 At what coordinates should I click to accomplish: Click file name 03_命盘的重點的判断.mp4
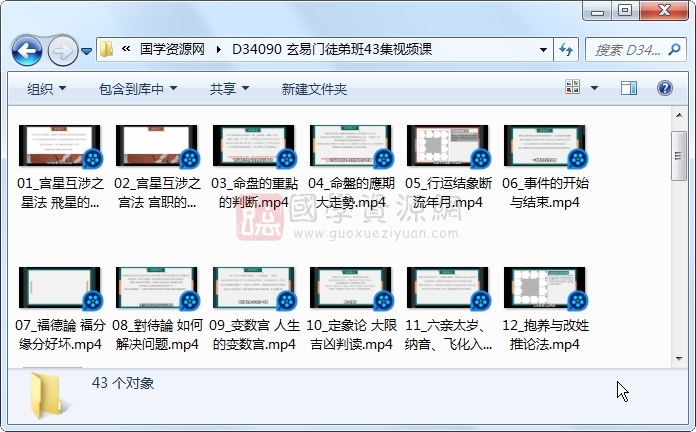click(254, 193)
